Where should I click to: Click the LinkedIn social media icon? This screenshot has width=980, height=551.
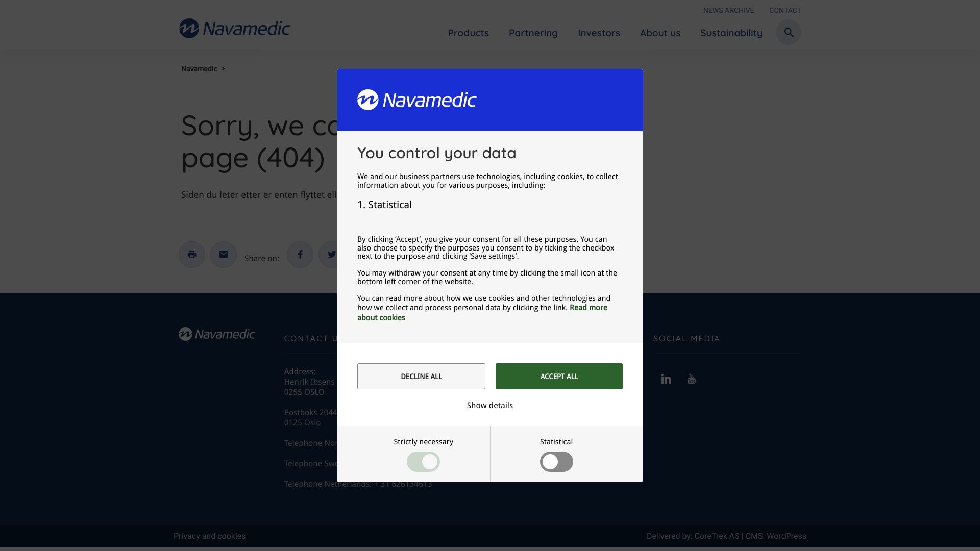coord(666,379)
